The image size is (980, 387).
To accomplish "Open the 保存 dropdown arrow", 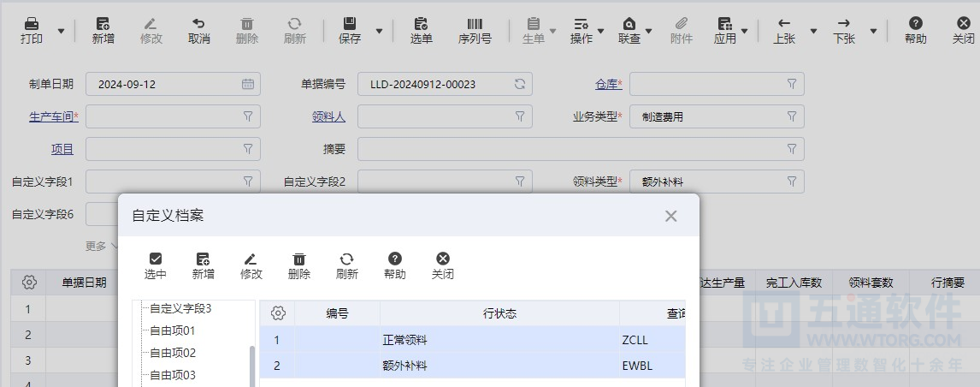I will pyautogui.click(x=379, y=31).
